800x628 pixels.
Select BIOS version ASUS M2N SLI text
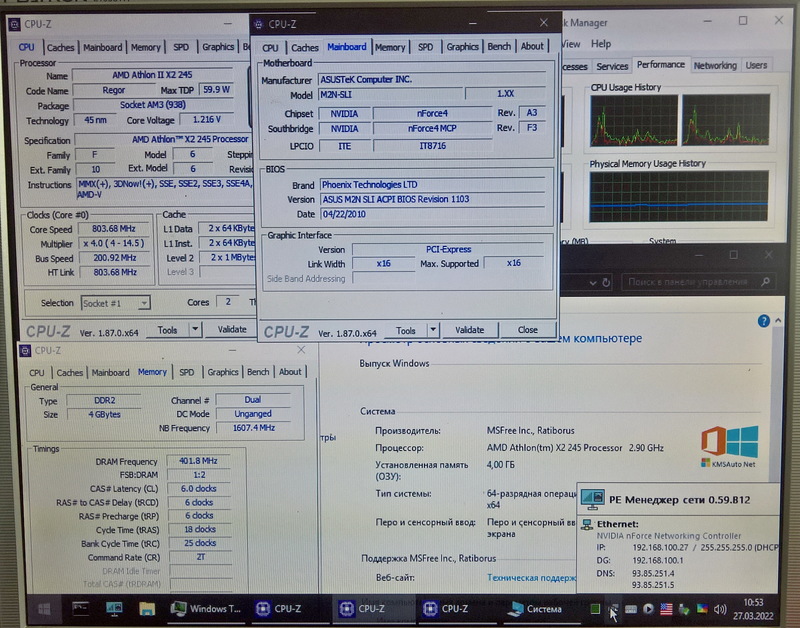pyautogui.click(x=433, y=199)
